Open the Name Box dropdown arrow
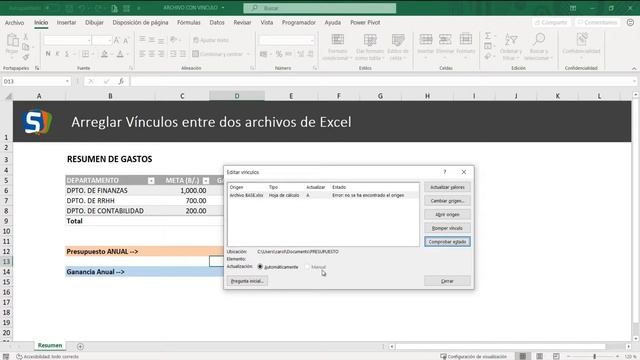 pyautogui.click(x=67, y=82)
